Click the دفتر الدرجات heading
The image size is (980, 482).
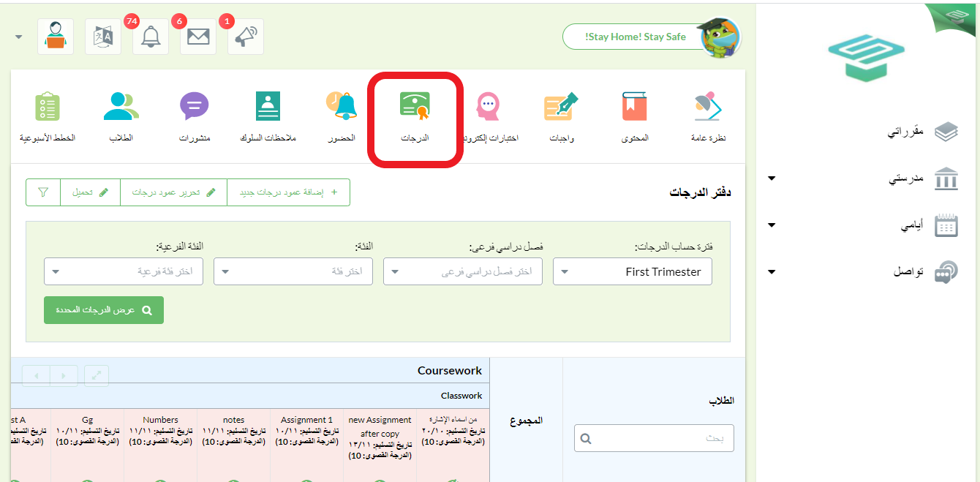pyautogui.click(x=701, y=192)
